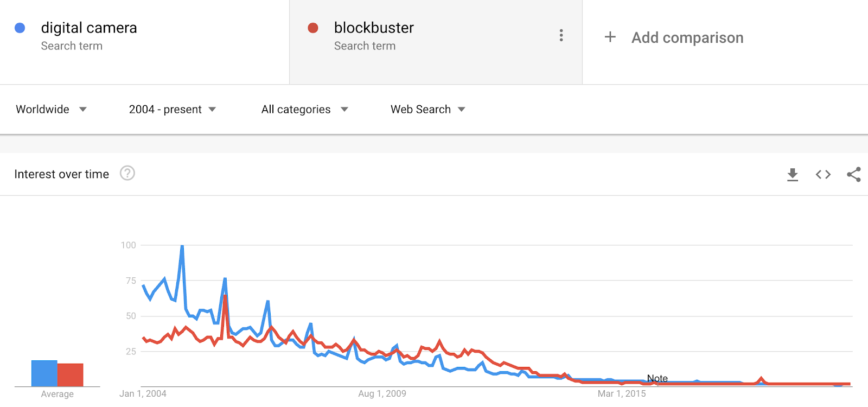868x407 pixels.
Task: Click the blue digital camera dot
Action: 20,28
